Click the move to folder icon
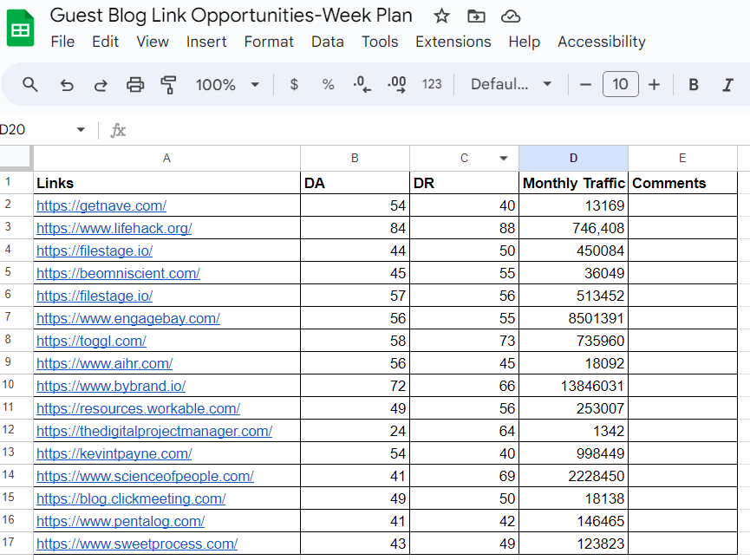Screen dimensions: 750x560 pos(476,16)
